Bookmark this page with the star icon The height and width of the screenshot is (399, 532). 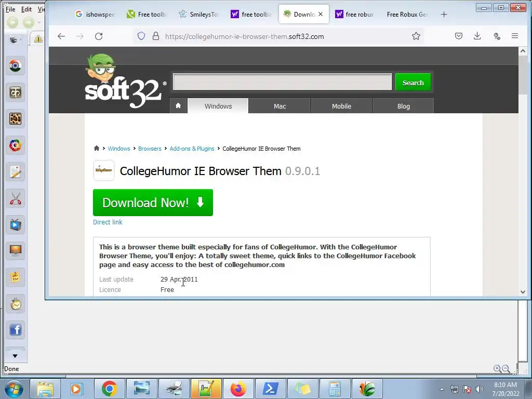416,36
